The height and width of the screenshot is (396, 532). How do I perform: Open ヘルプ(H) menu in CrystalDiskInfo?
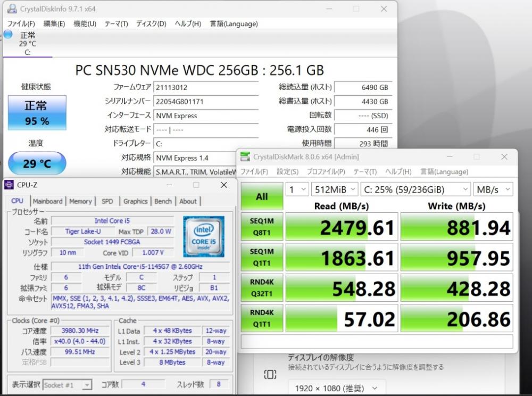(188, 24)
